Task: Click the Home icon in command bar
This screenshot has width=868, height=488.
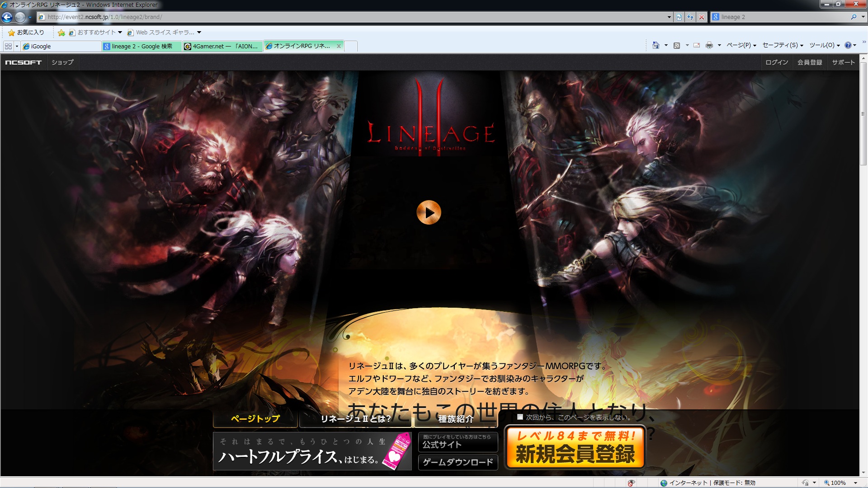Action: click(656, 45)
